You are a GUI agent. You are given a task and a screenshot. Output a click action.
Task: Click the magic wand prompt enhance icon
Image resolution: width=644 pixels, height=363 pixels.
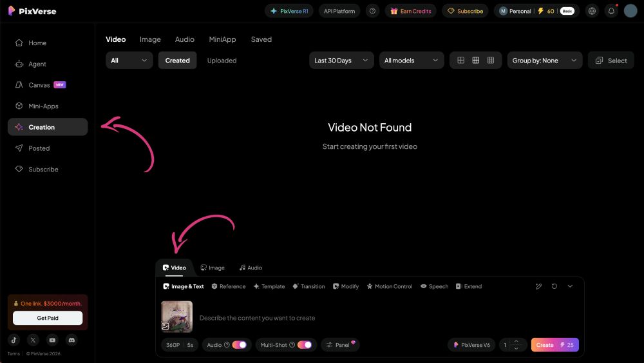(x=539, y=286)
